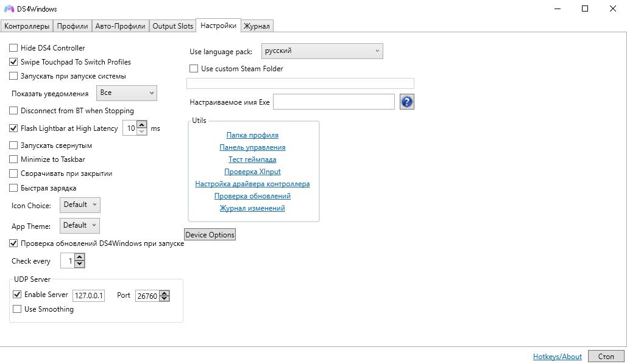Decrease lightbar latency ms value
The image size is (627, 364).
(141, 132)
